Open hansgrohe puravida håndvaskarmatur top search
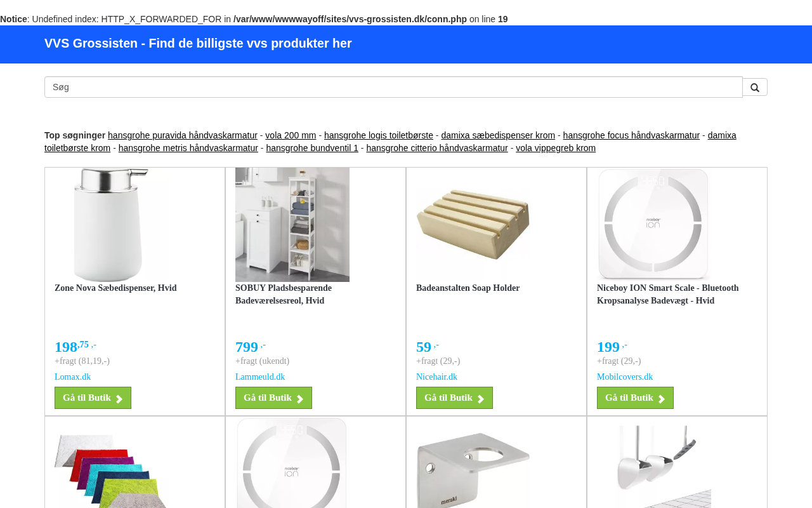Screen dimensions: 812x508 click(x=183, y=135)
